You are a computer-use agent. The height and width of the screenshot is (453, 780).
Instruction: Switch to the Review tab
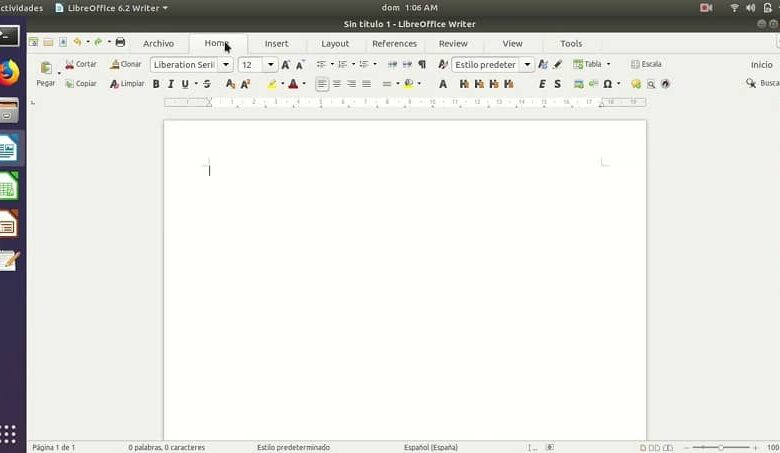coord(453,44)
